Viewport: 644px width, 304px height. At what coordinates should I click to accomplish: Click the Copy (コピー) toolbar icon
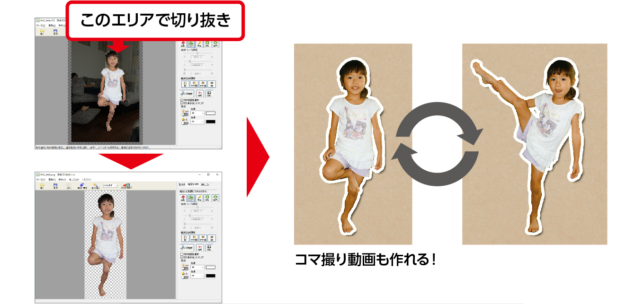coord(69,186)
